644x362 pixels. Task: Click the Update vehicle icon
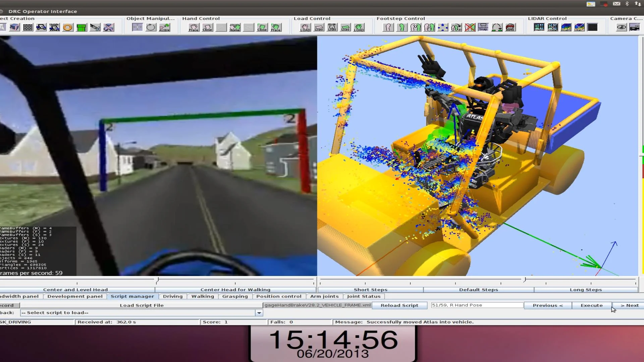click(x=54, y=27)
